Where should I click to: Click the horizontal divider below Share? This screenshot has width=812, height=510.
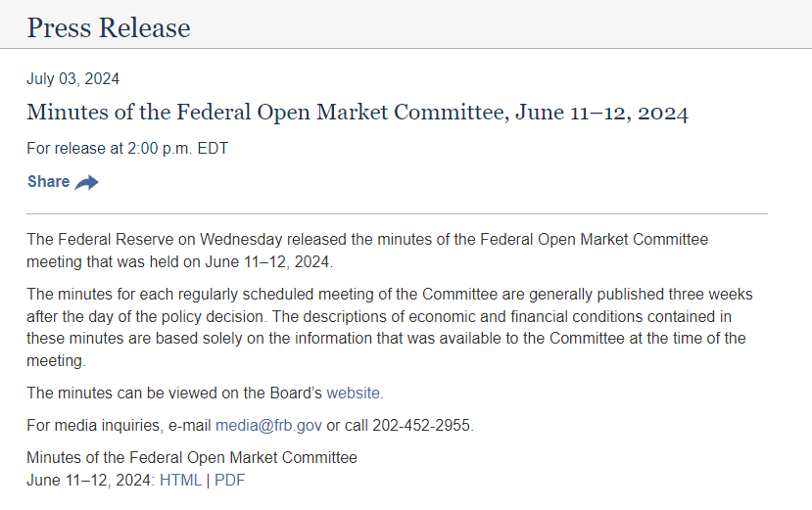click(397, 213)
